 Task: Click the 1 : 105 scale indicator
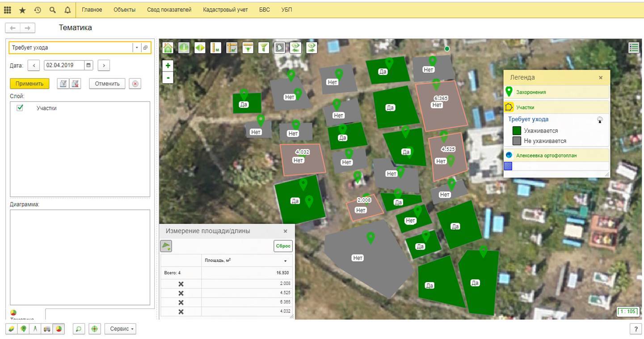coord(628,312)
